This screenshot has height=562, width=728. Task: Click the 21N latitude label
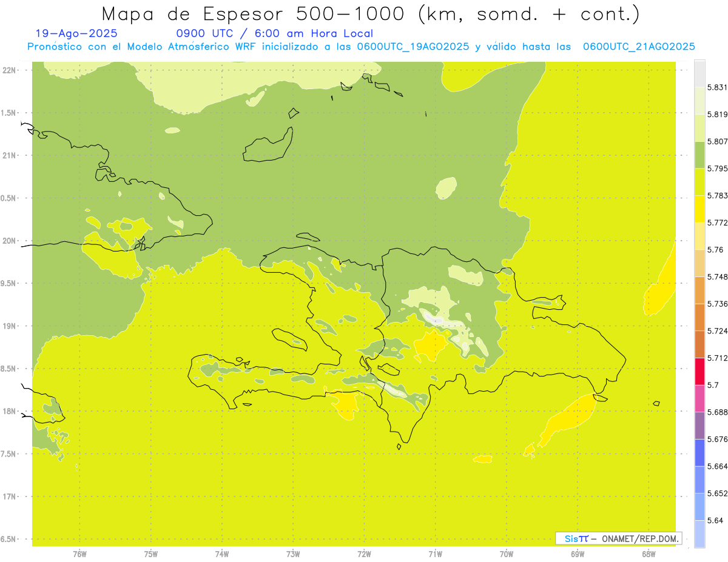pyautogui.click(x=10, y=156)
